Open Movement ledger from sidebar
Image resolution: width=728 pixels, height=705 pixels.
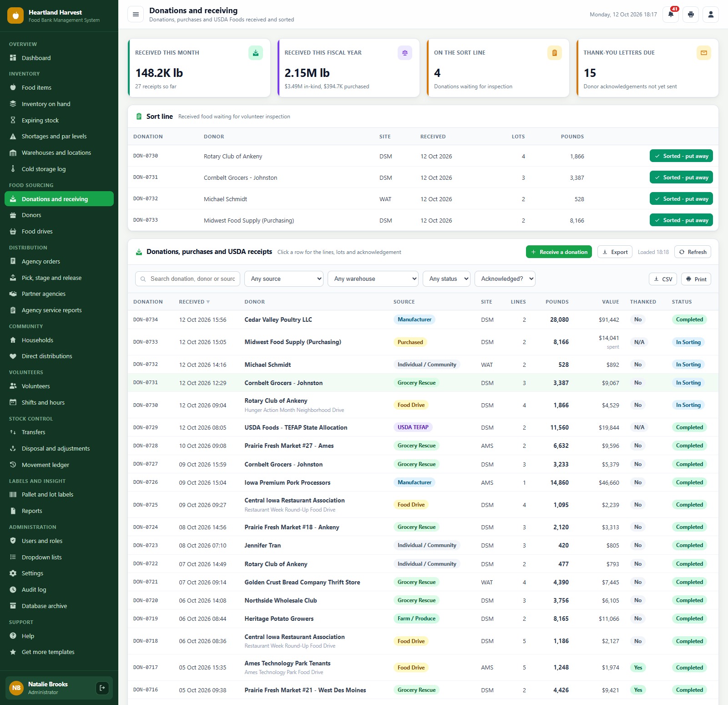pos(59,465)
